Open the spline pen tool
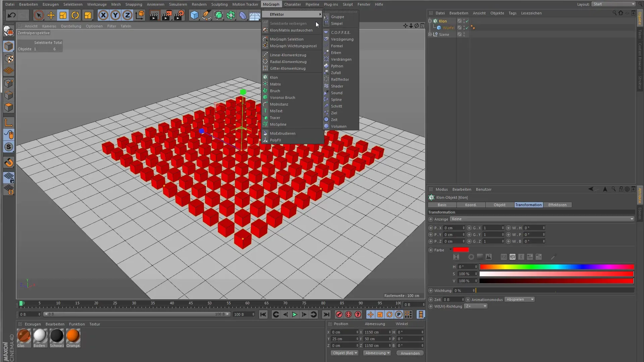This screenshot has width=644, height=362. coord(207,15)
